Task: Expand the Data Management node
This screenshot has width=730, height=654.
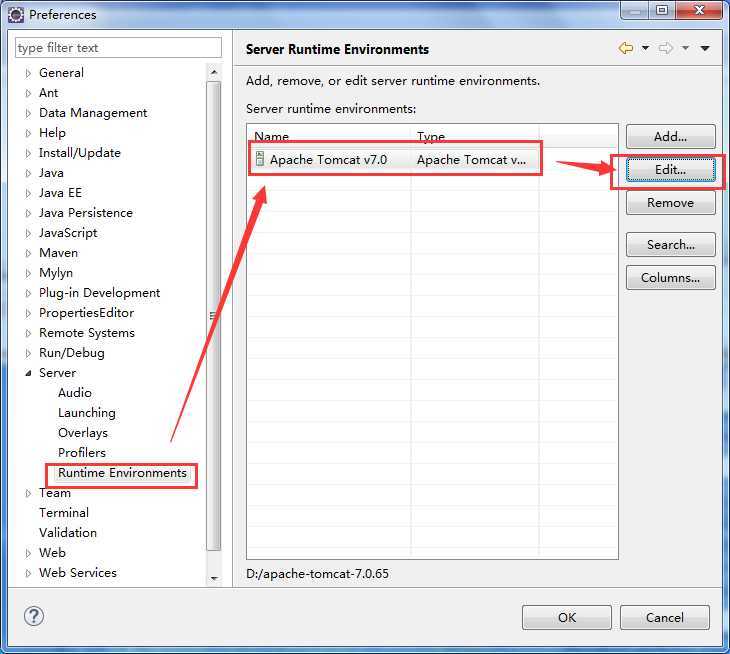Action: pos(28,114)
